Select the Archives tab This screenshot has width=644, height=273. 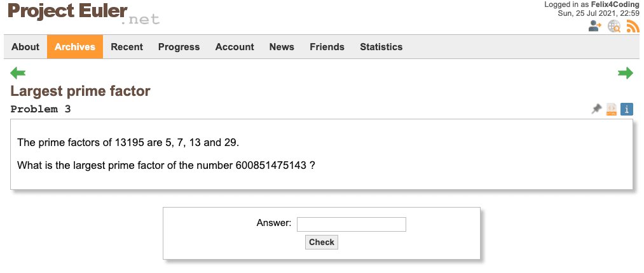75,47
